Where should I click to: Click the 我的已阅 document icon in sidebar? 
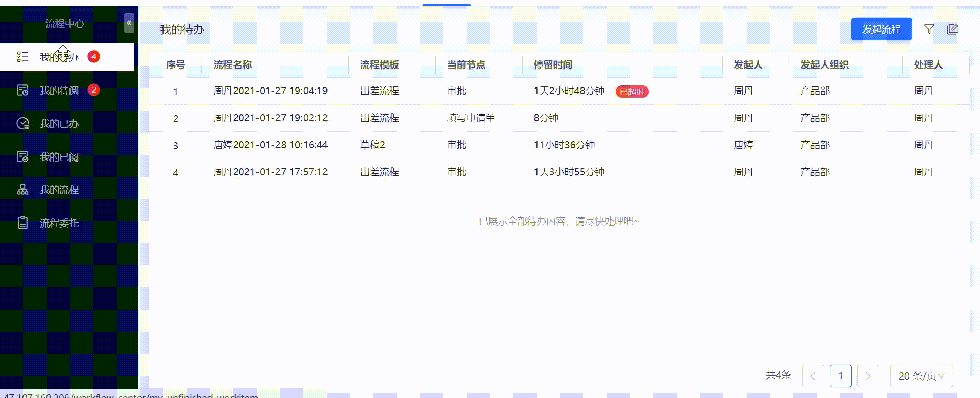point(22,157)
